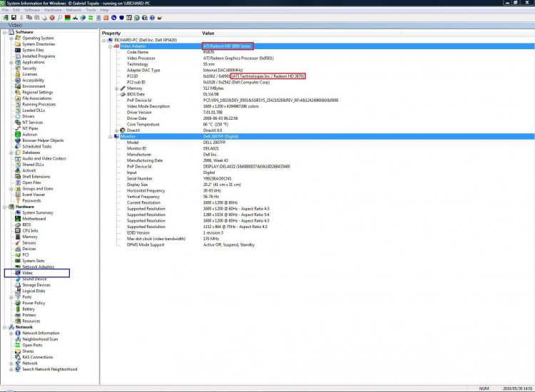Open the File menu
535x392 pixels.
(5, 10)
